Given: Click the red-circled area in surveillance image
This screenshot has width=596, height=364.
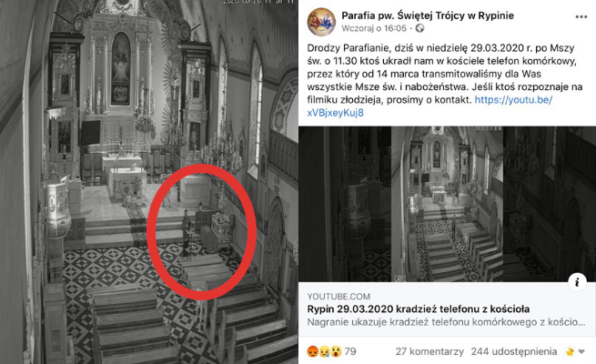Looking at the screenshot, I should coord(201,232).
